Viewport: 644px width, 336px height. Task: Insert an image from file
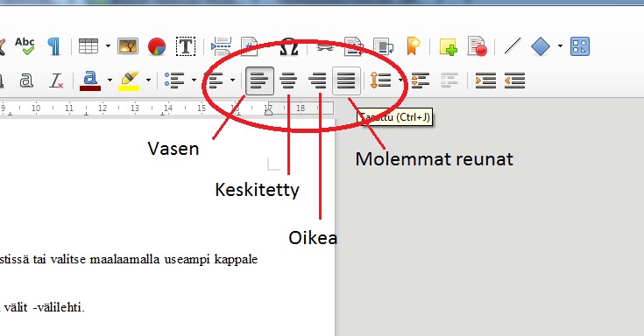pos(128,46)
